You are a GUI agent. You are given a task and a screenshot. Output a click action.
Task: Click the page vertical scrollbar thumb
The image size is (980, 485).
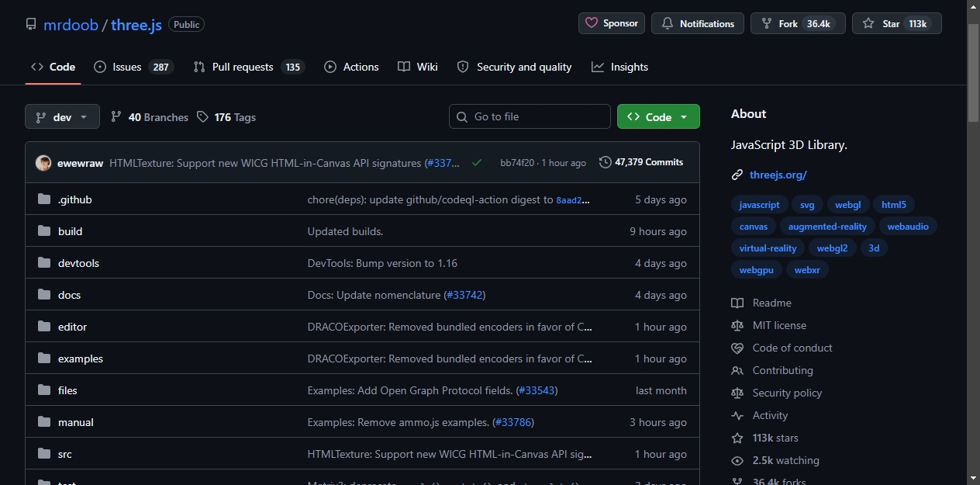pyautogui.click(x=973, y=71)
